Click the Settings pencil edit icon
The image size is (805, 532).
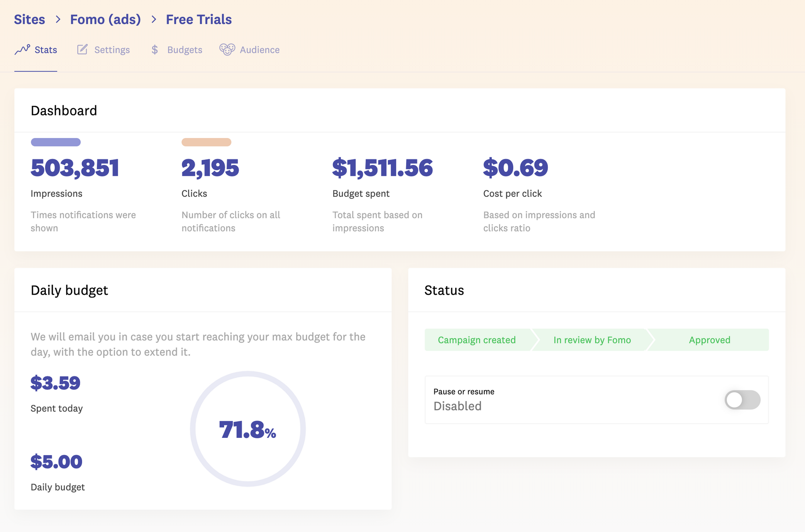82,49
